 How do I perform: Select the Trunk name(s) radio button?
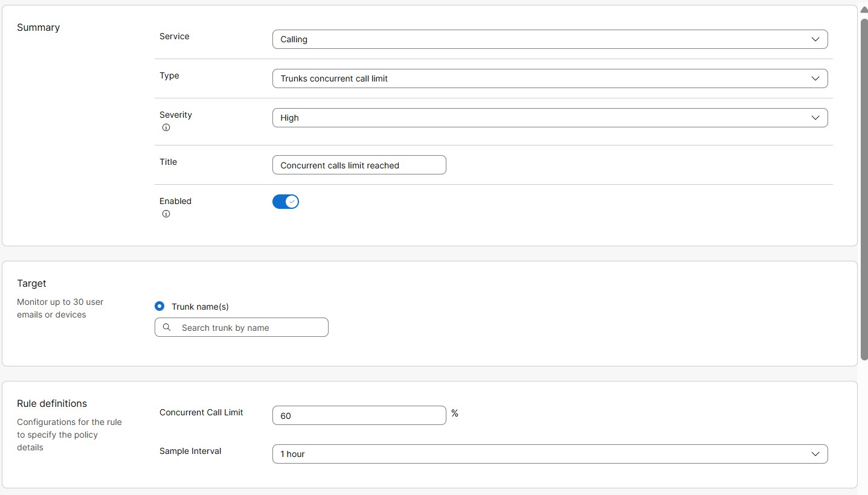pyautogui.click(x=159, y=306)
